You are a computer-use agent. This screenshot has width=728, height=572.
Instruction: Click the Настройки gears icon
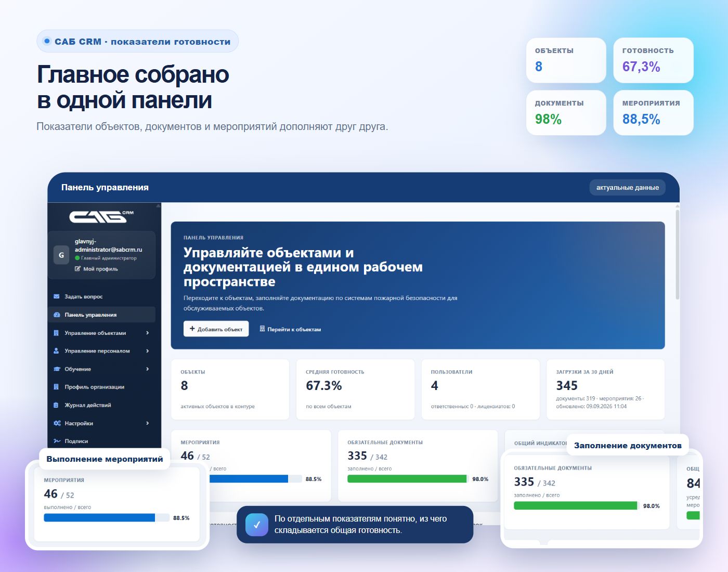point(57,423)
